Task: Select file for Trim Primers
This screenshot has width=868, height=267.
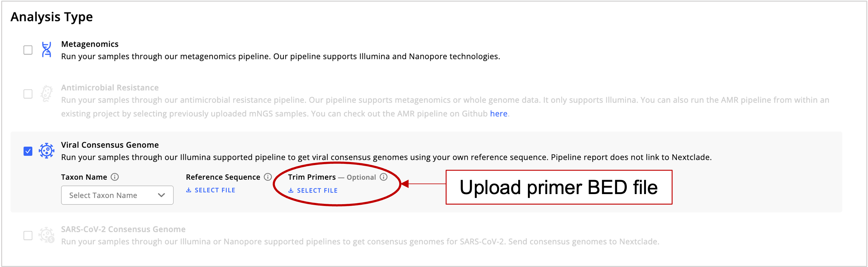Action: point(313,190)
